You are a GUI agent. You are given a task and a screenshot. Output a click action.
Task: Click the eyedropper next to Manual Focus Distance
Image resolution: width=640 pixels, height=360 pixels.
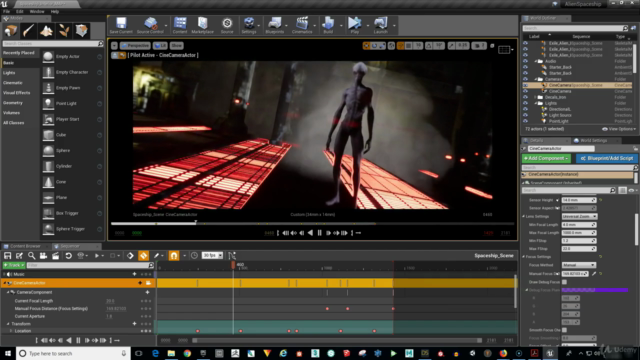[594, 273]
